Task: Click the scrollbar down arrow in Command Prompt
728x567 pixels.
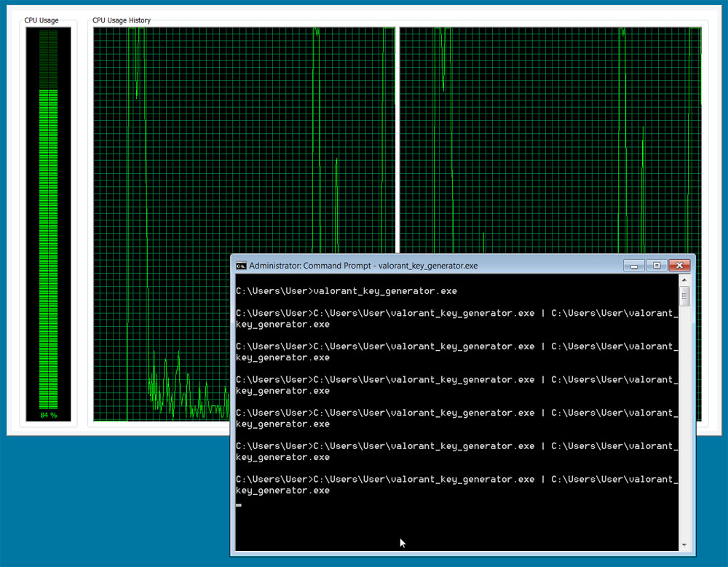Action: [684, 545]
